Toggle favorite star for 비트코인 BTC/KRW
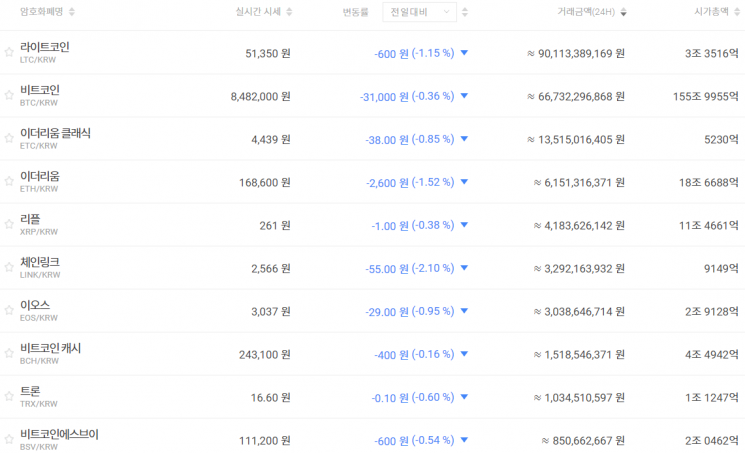The image size is (745, 453). (9, 95)
